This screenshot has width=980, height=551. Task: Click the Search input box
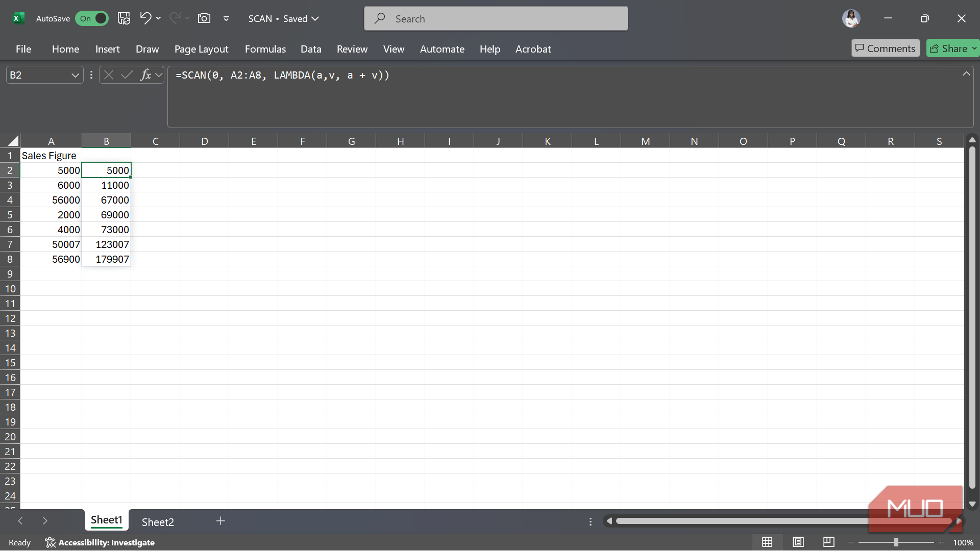496,19
